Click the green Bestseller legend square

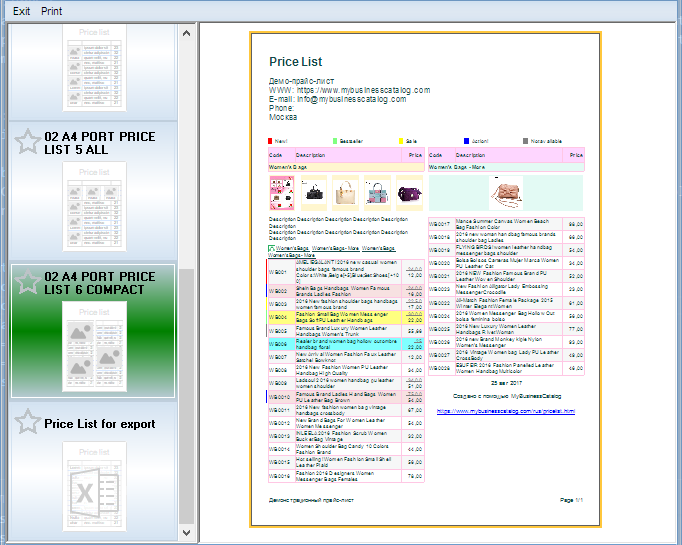pos(336,142)
